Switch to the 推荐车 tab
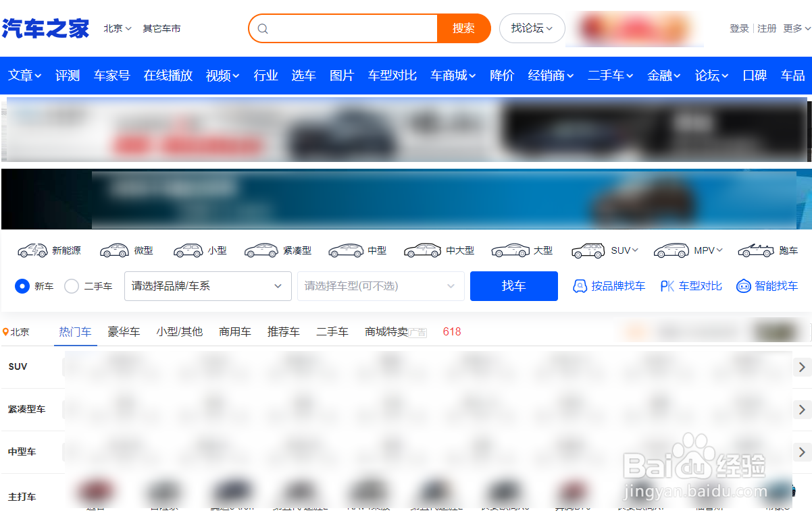 [284, 332]
